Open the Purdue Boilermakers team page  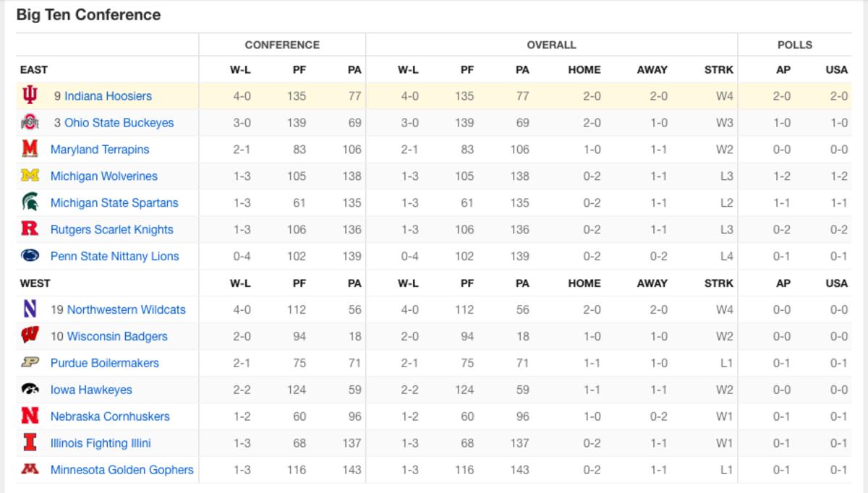[x=104, y=363]
